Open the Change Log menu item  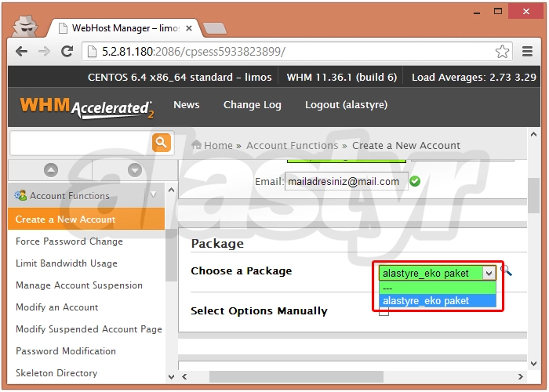253,104
